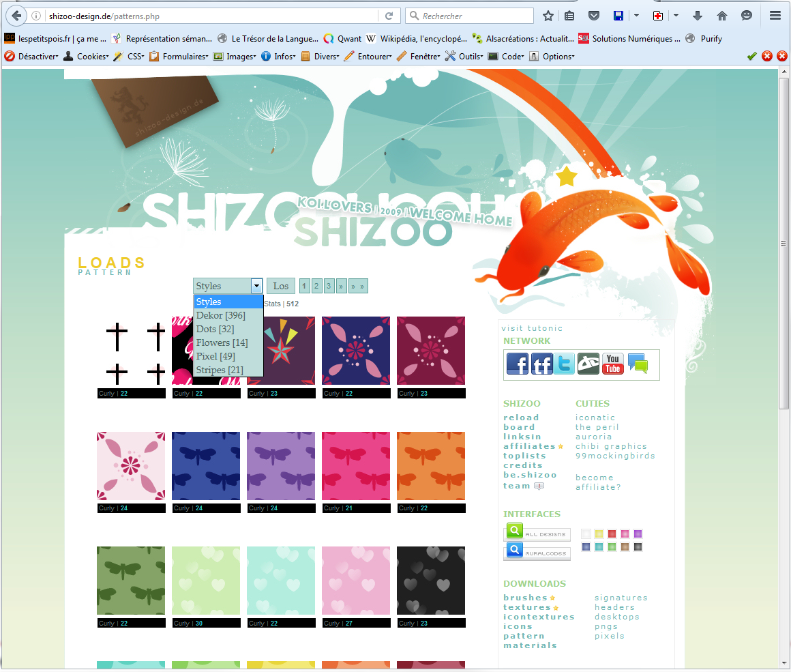Select Flowers [14] from the styles list

228,342
